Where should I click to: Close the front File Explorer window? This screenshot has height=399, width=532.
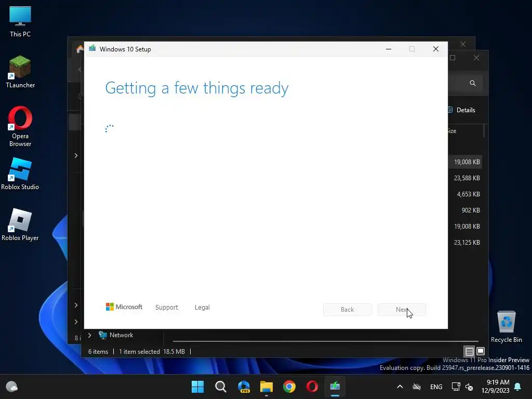[x=476, y=58]
